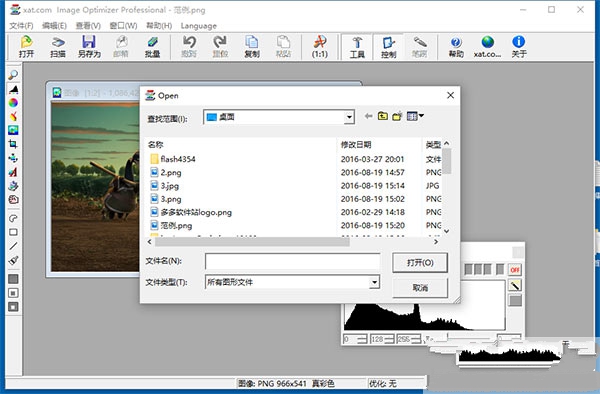Click the color wheel tool icon
The width and height of the screenshot is (600, 394).
[13, 103]
